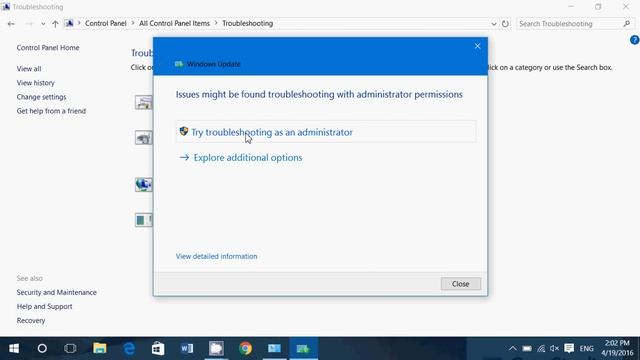Viewport: 640px width, 360px height.
Task: Open the taskbar app left of Chrome
Action: pos(216,349)
